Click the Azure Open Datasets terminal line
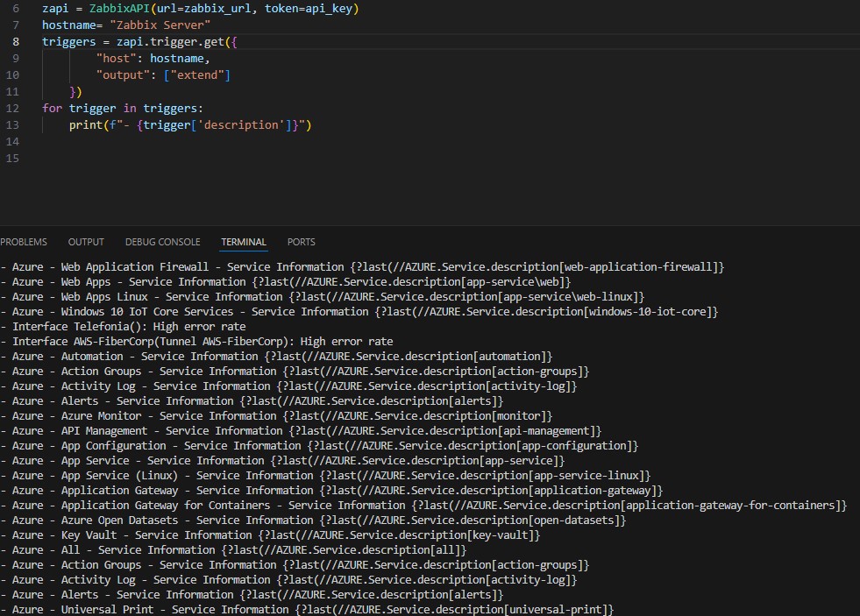Screen dimensions: 860x616 click(313, 520)
